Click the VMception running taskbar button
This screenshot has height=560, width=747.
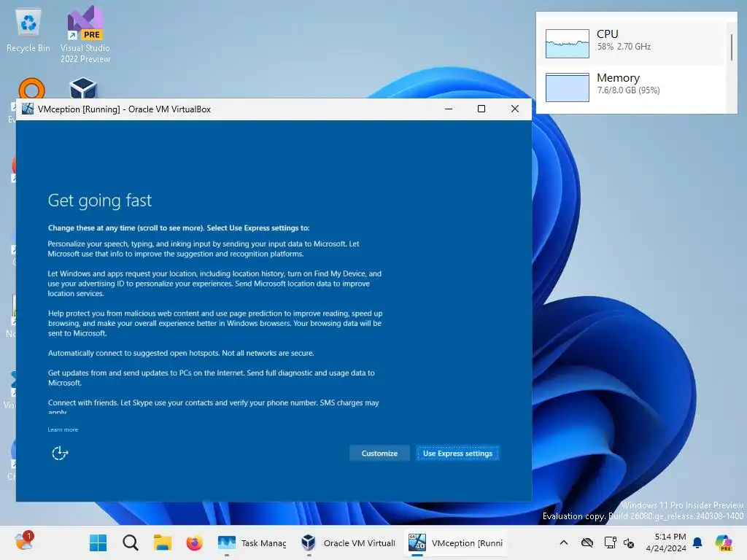click(x=455, y=542)
